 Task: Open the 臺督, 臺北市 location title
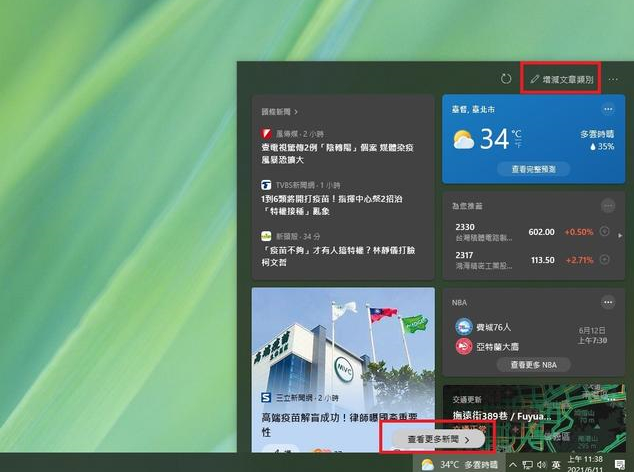click(x=473, y=109)
